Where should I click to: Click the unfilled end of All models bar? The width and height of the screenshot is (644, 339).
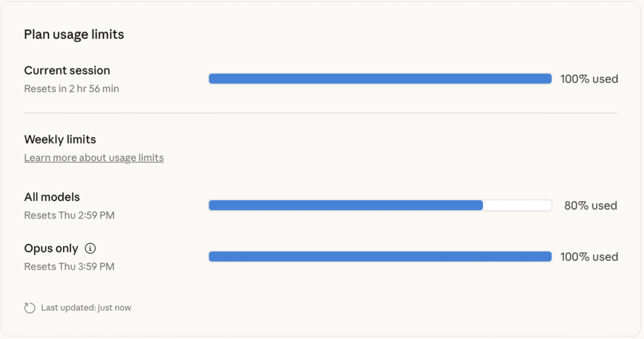point(517,205)
